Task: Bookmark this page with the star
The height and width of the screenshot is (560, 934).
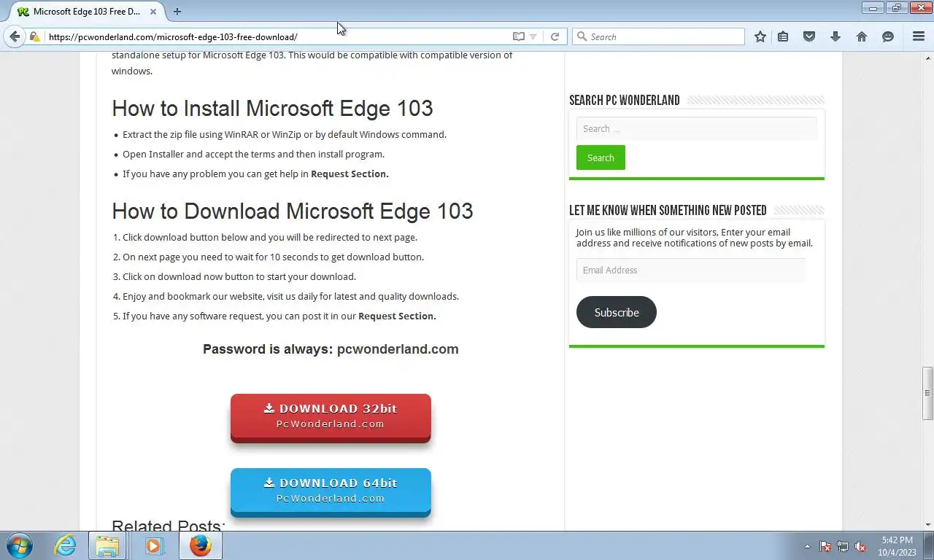Action: (x=760, y=36)
